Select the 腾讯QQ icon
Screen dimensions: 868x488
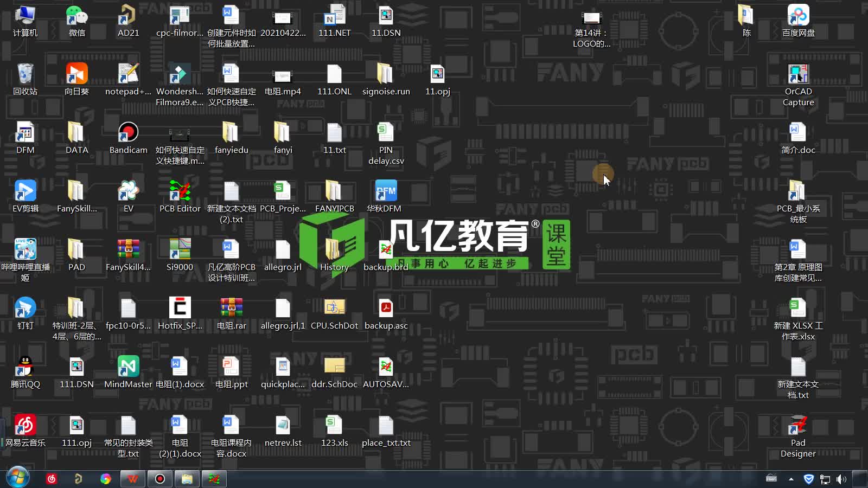(x=25, y=373)
